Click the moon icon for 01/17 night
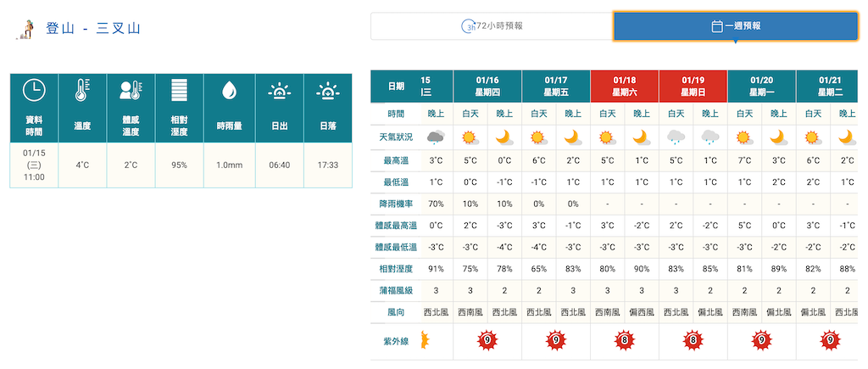The height and width of the screenshot is (369, 868). (x=573, y=137)
